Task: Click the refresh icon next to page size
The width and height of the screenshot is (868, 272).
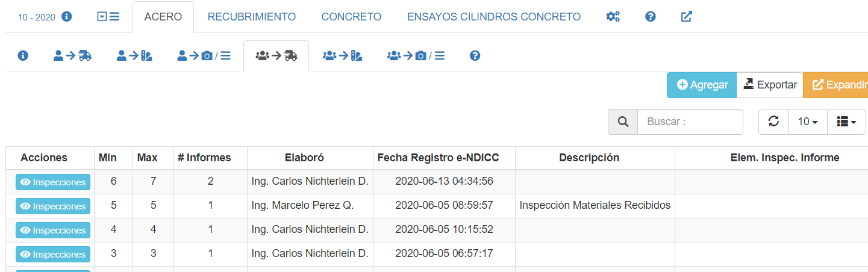Action: [x=773, y=122]
